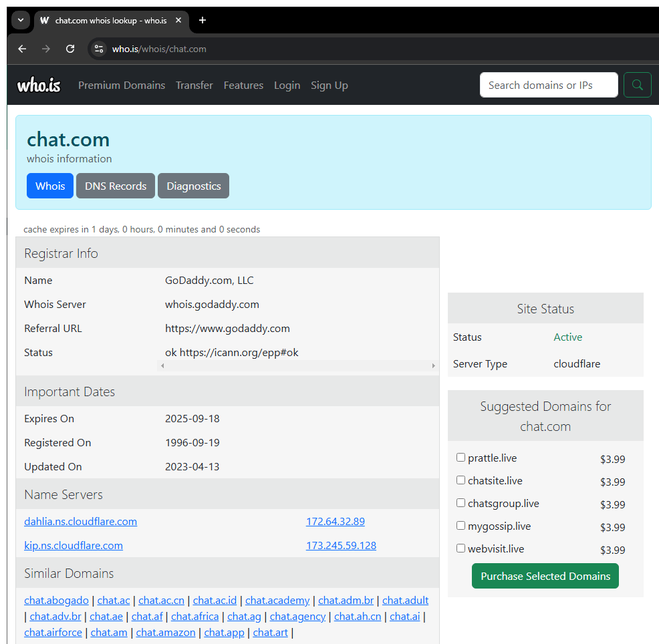Open the Features menu item
This screenshot has width=659, height=644.
[243, 86]
